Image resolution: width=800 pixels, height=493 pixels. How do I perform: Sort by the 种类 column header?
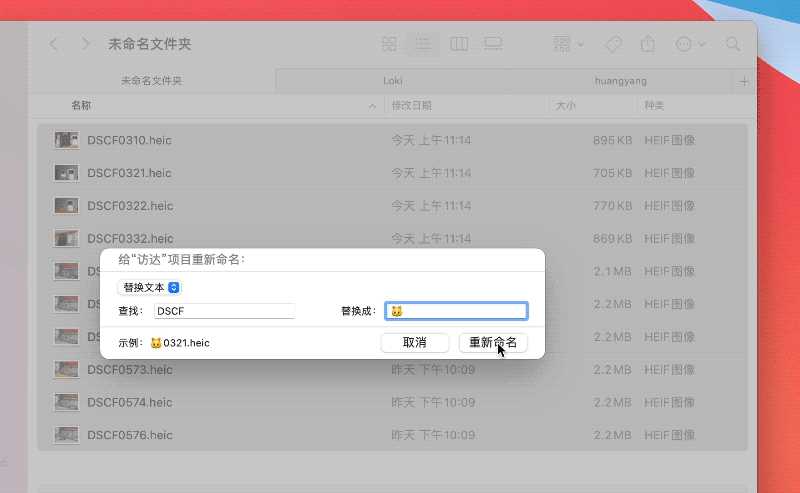point(654,106)
